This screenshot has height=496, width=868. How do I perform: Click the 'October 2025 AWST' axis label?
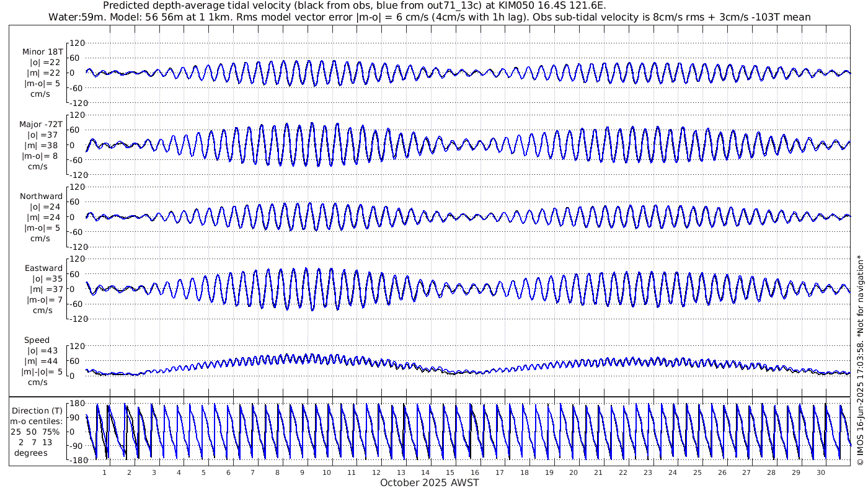429,482
